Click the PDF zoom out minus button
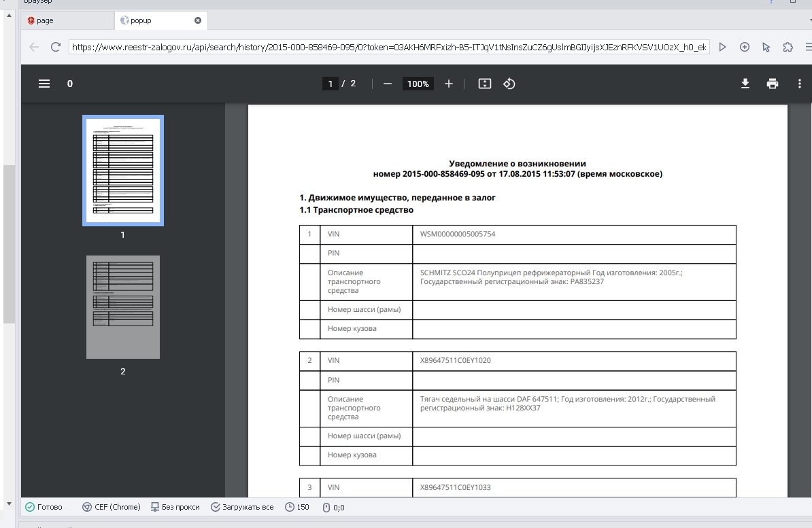Screen dimensions: 812x528 pos(388,84)
